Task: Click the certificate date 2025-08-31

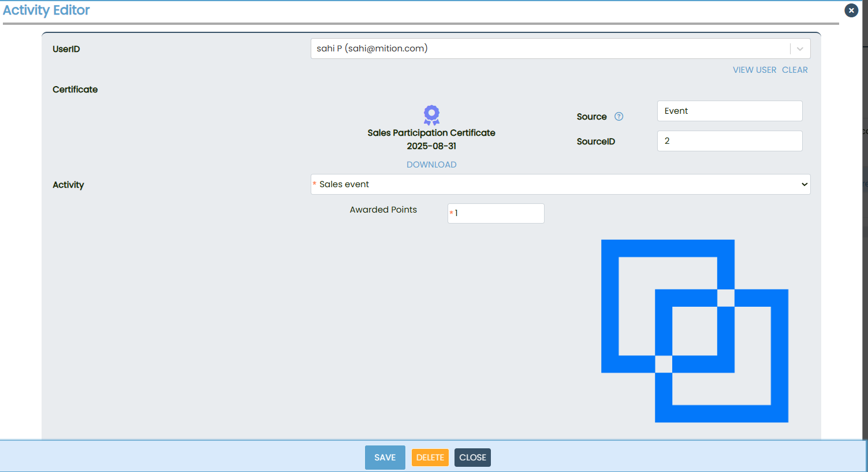Action: [431, 146]
